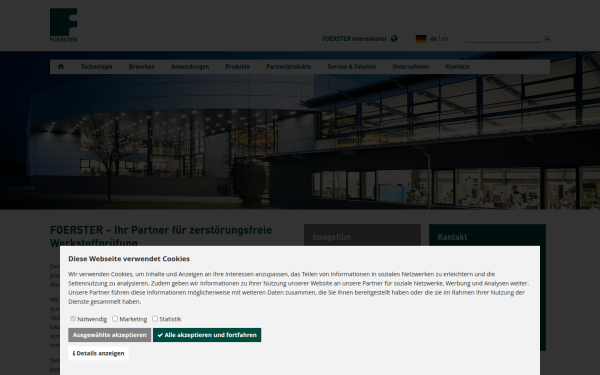Viewport: 600px width, 375px height.
Task: Click Alle akzeptieren und fortfahren button
Action: (207, 335)
